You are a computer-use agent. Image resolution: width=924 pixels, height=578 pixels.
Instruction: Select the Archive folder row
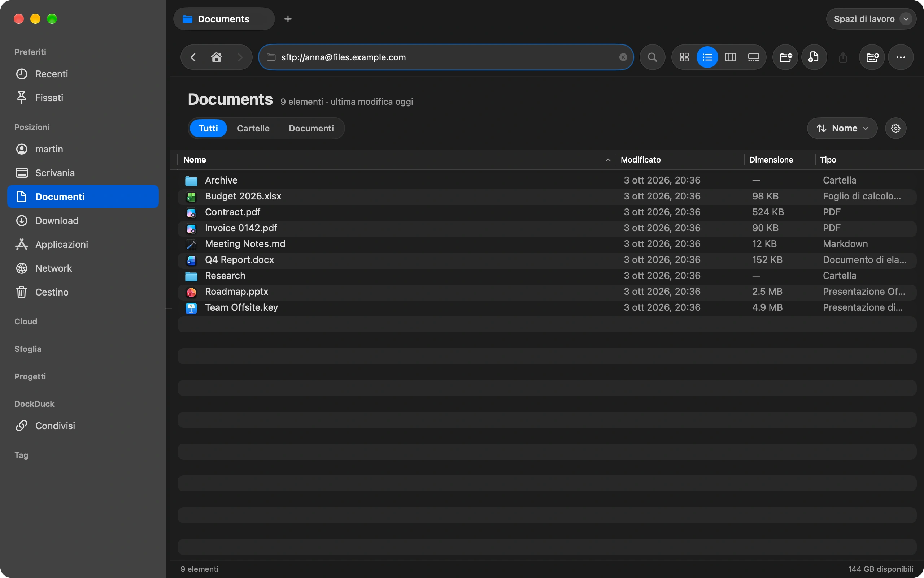(547, 180)
